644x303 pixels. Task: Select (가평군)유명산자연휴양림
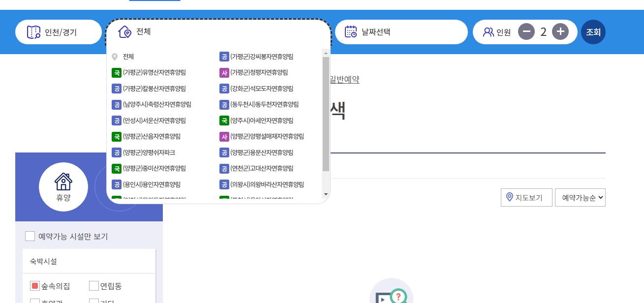(154, 72)
